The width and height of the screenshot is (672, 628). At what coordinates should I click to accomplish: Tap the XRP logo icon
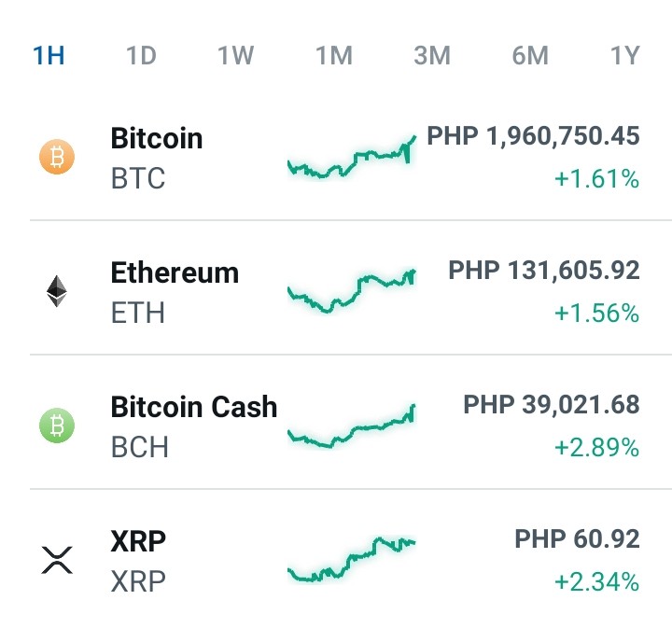[x=57, y=560]
